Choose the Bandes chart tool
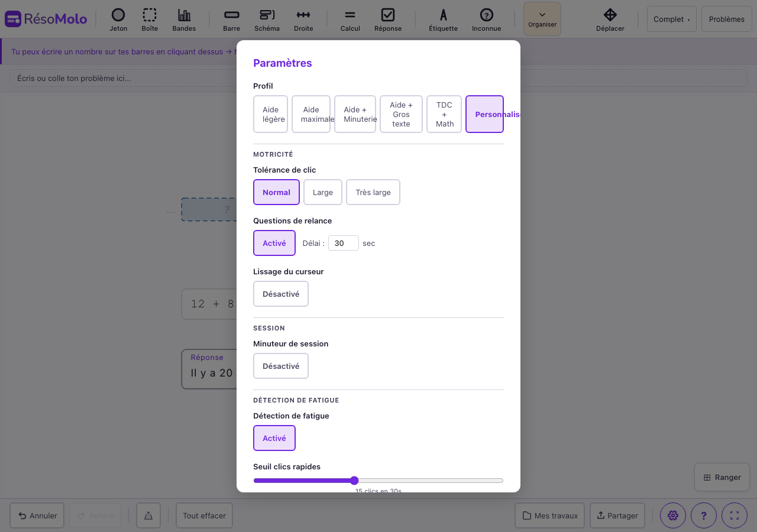 [x=184, y=20]
